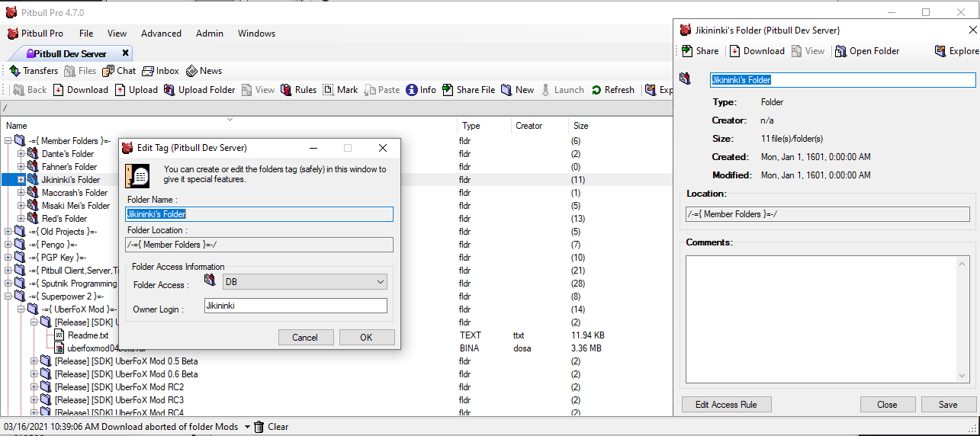Sort by the Creator column header
Image resolution: width=980 pixels, height=436 pixels.
[x=540, y=126]
